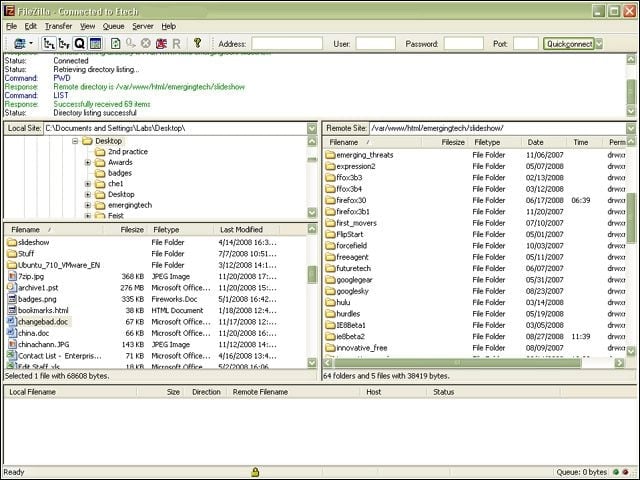Select the china.doc file icon
This screenshot has height=480, width=640.
(11, 333)
